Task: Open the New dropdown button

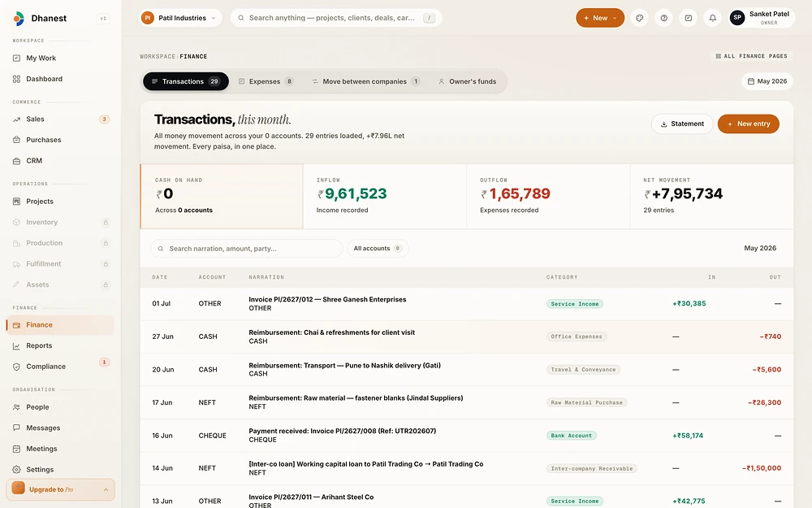Action: click(600, 18)
